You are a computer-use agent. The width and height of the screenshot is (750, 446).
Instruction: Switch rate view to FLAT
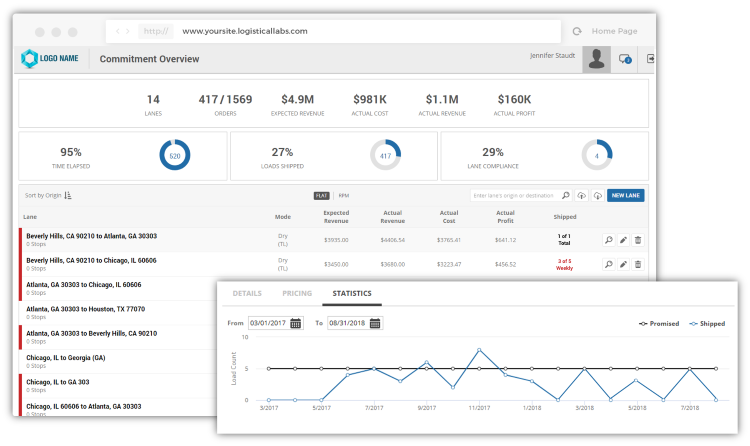tap(322, 196)
